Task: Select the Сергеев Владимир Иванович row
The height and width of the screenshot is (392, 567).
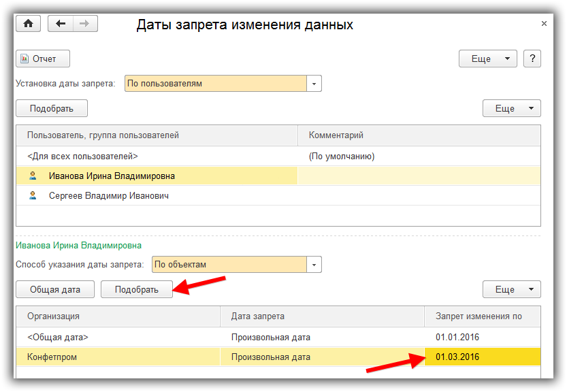Action: tap(108, 195)
